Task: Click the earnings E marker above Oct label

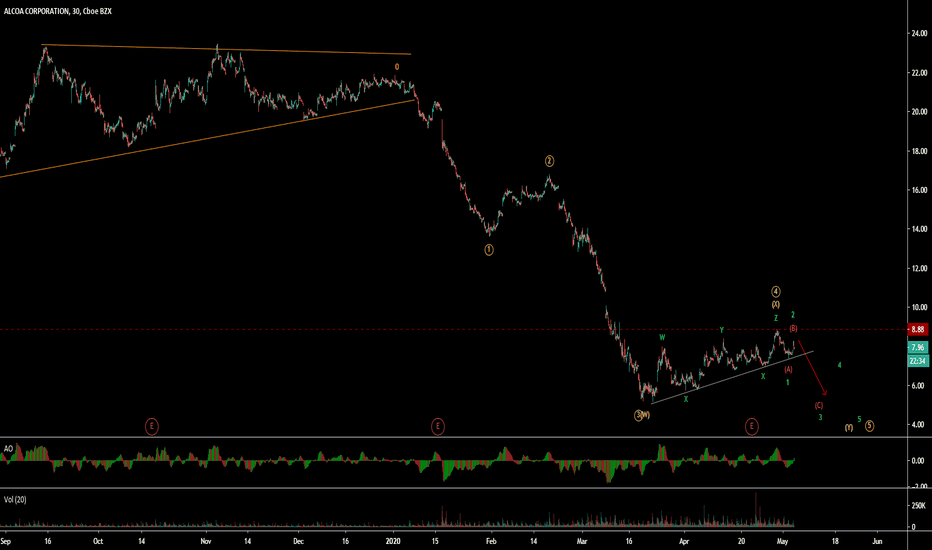Action: [152, 426]
